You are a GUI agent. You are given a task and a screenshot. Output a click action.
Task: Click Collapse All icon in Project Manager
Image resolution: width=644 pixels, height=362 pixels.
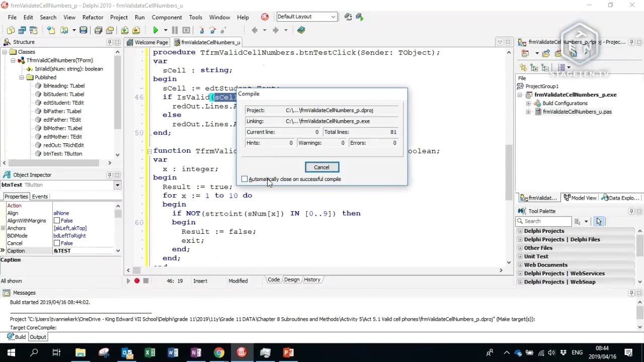click(545, 67)
